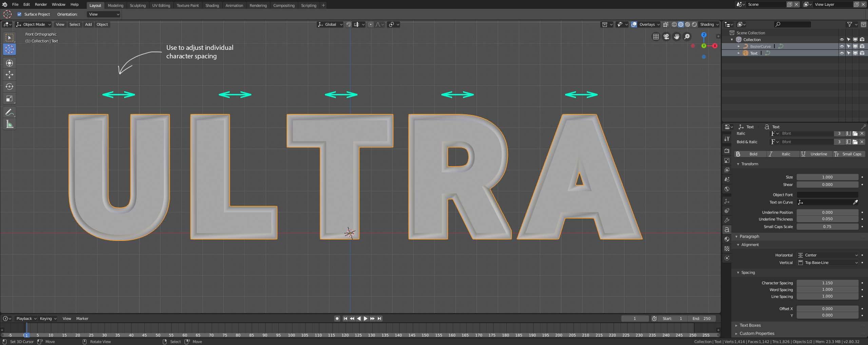
Task: Activate the Scale tool
Action: pos(9,99)
